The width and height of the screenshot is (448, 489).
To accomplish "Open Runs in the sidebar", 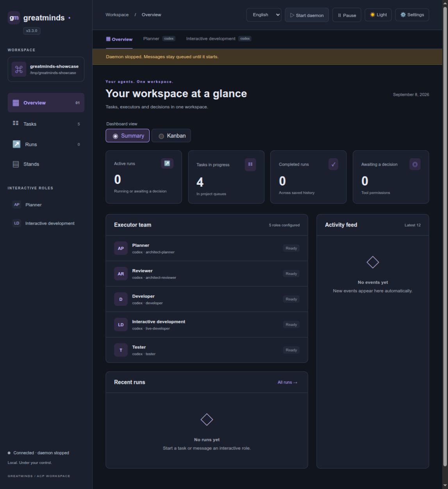I will click(x=46, y=144).
